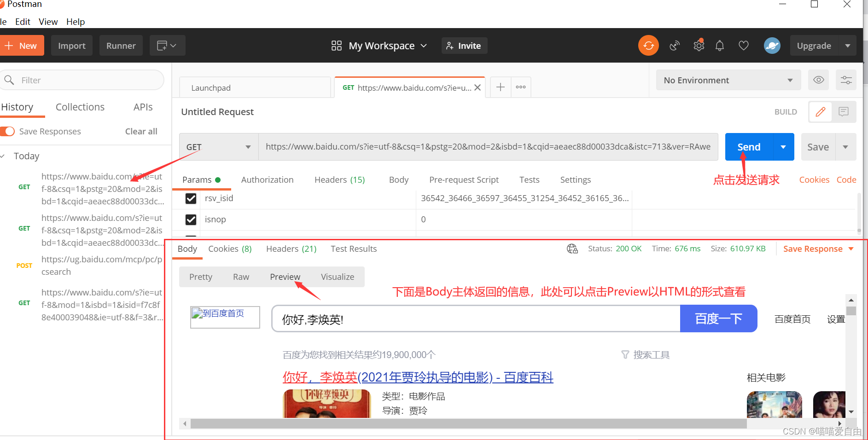Select the Raw response view
The width and height of the screenshot is (868, 440).
[241, 277]
